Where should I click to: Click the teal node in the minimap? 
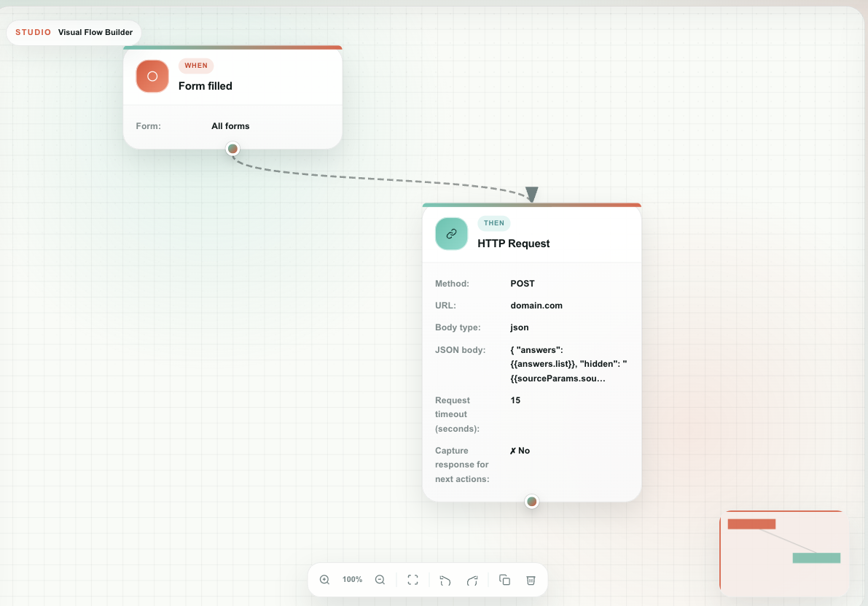coord(816,558)
